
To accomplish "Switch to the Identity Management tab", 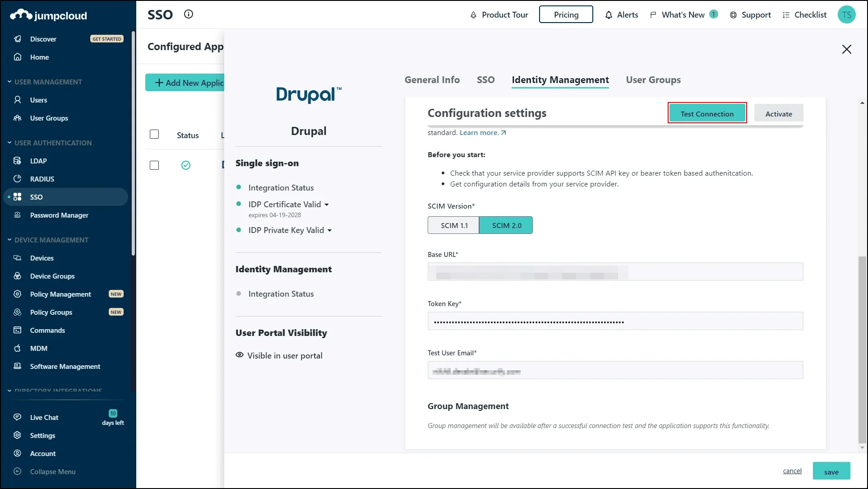I will coord(560,80).
